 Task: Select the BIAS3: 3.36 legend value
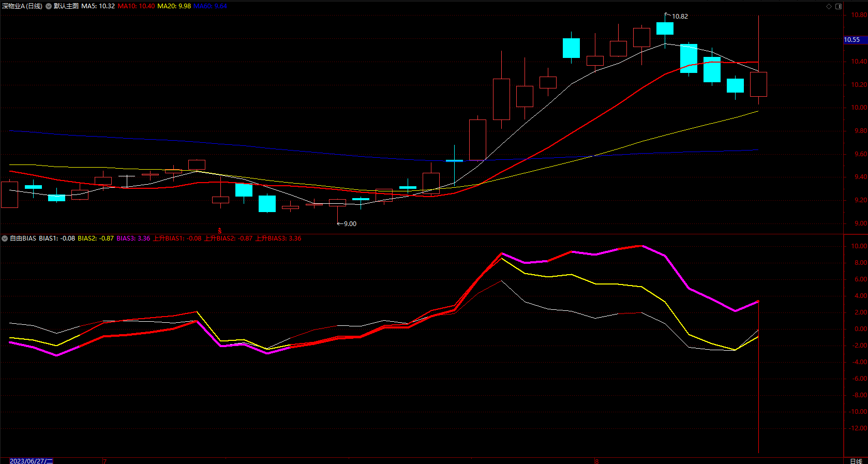tap(133, 238)
